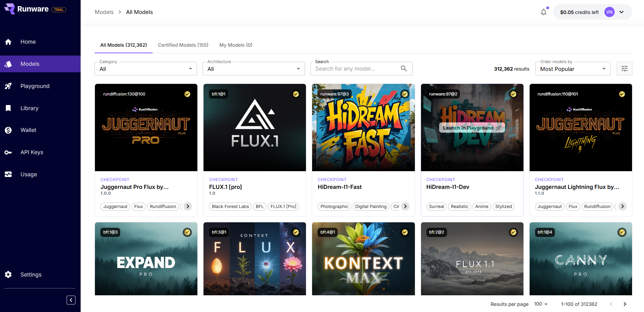
Task: Click the Stylized tag
Action: click(504, 206)
